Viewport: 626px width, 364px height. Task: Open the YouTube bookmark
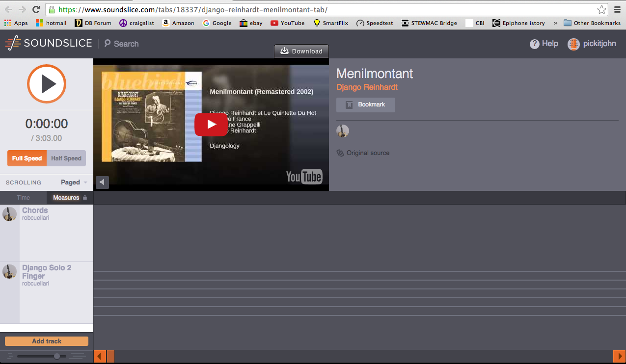[287, 23]
